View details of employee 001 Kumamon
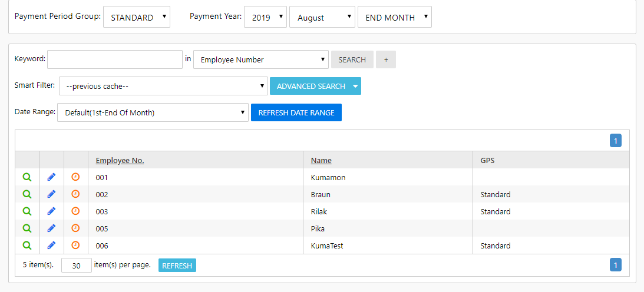Image resolution: width=644 pixels, height=292 pixels. [x=27, y=177]
